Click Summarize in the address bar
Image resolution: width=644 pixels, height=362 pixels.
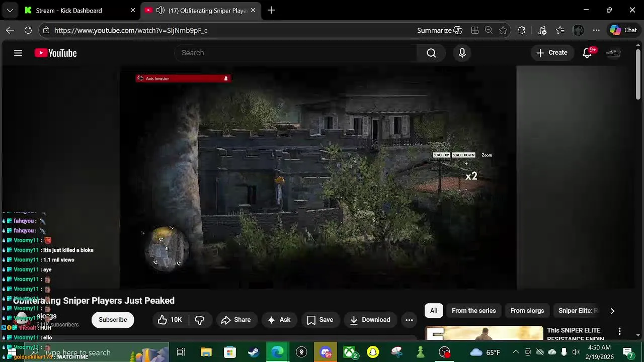pos(439,30)
